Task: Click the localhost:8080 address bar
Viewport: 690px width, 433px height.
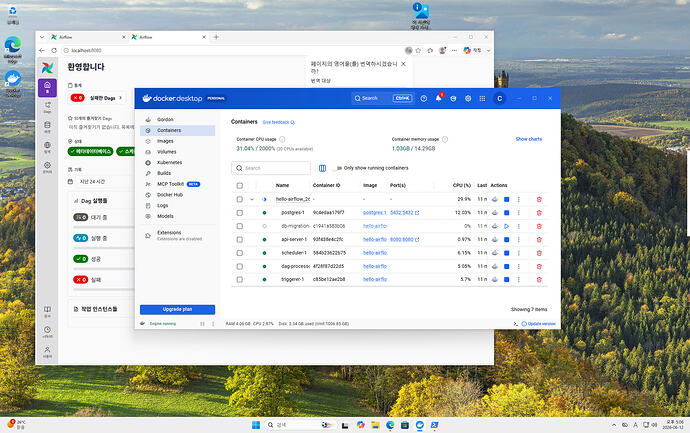Action: (233, 51)
